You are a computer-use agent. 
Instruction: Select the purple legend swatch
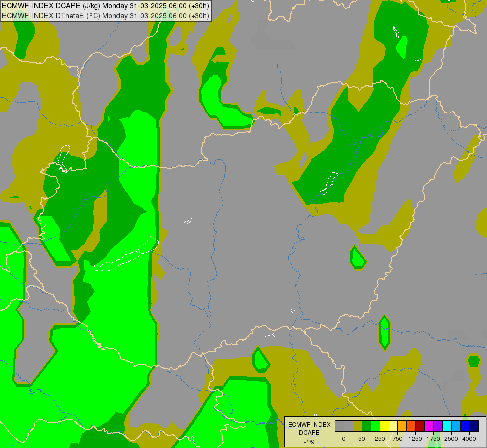click(438, 426)
